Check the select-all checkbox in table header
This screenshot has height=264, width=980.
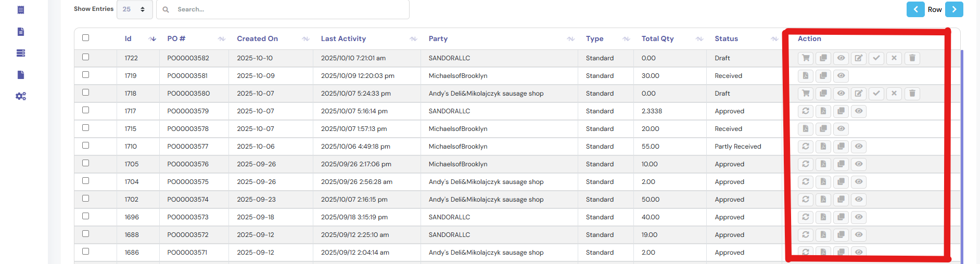(x=86, y=38)
